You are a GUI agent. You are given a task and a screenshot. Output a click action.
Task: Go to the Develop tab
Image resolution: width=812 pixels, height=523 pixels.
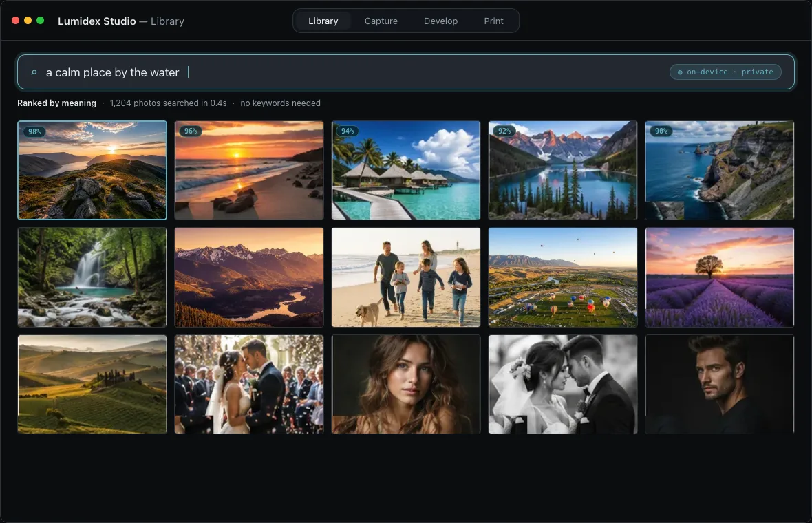(x=440, y=21)
